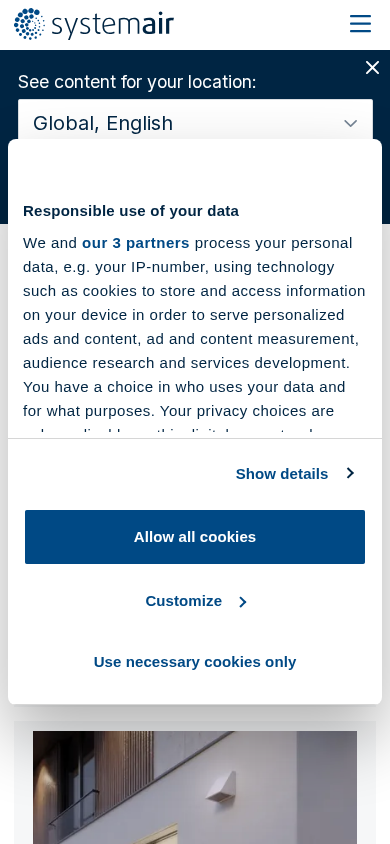The image size is (390, 844).
Task: Click the chevron arrow beside Show details
Action: [x=351, y=473]
